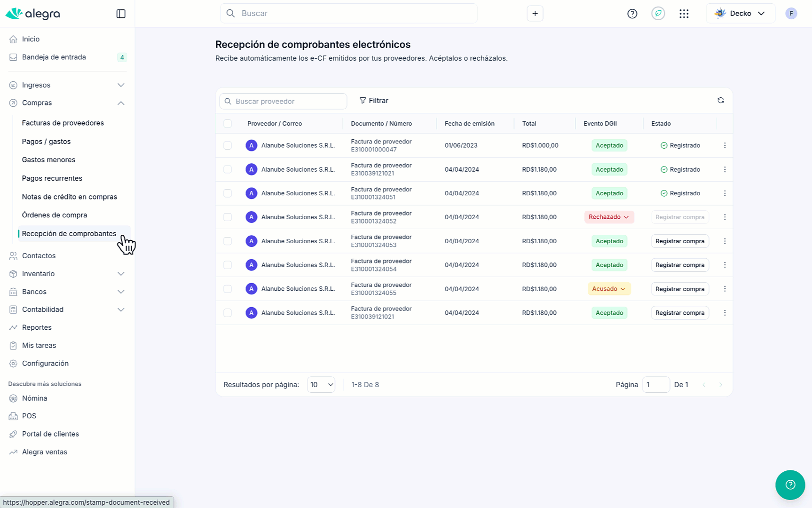Collapse the sidebar with the panel icon

(121, 14)
